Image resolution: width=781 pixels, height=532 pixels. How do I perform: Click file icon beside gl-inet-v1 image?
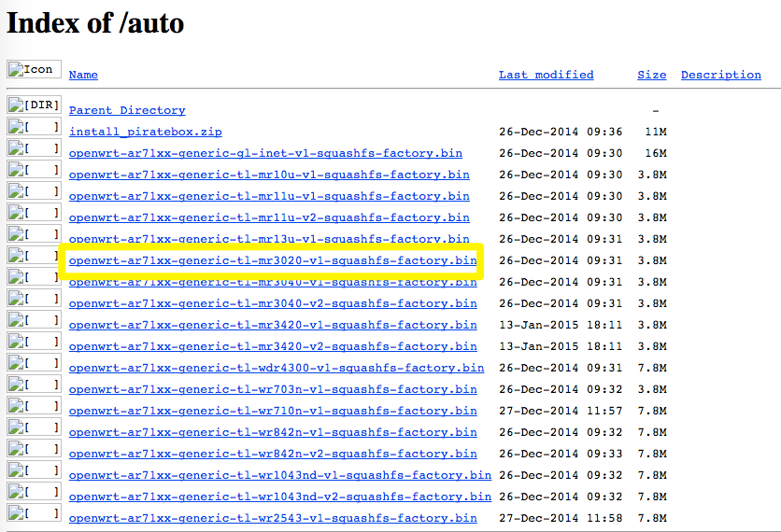34,147
